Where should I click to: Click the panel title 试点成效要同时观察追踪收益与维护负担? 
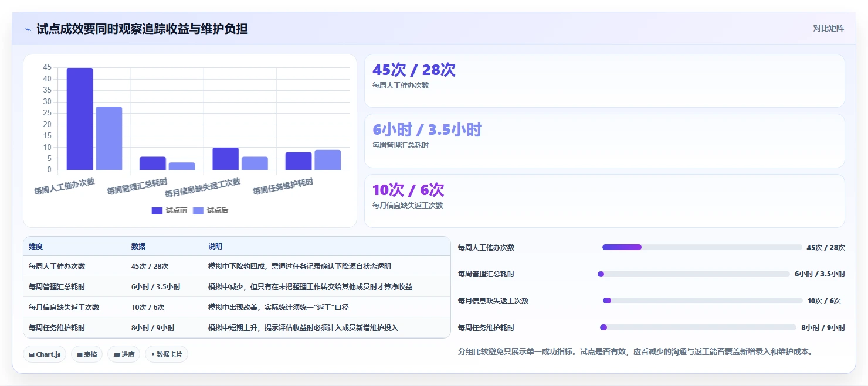pyautogui.click(x=142, y=29)
